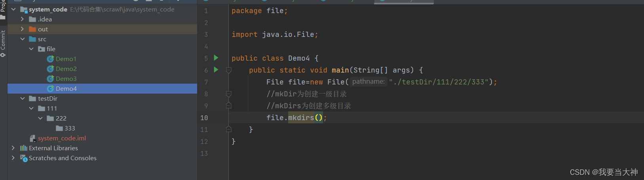Fold the main method at line 6
Viewport: 644px width, 180px height.
click(x=228, y=70)
